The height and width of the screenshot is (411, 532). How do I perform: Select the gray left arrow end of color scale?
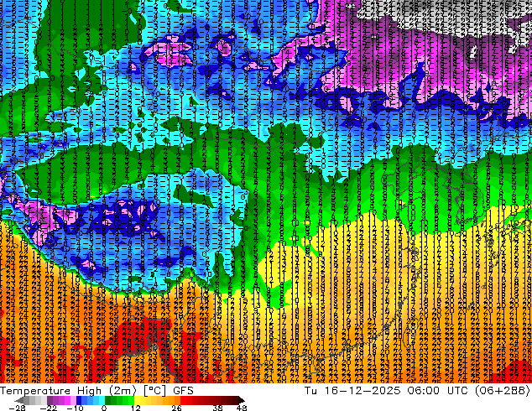pos(18,400)
